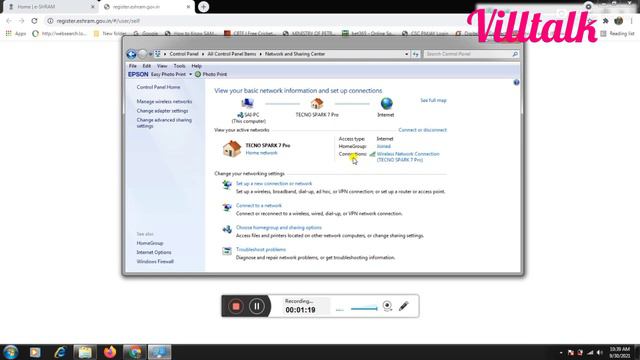Open the Edit menu

pos(147,66)
